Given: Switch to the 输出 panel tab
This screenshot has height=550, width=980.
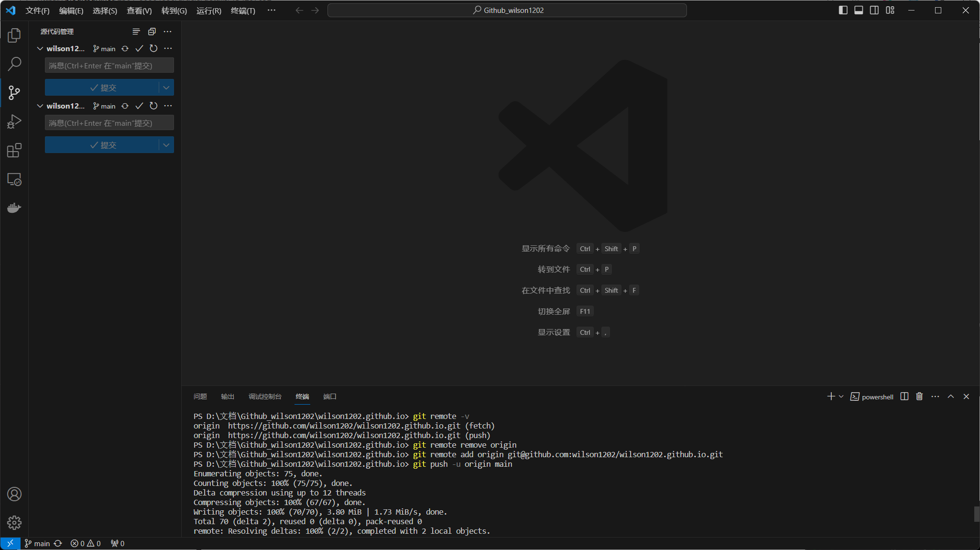Looking at the screenshot, I should (228, 396).
